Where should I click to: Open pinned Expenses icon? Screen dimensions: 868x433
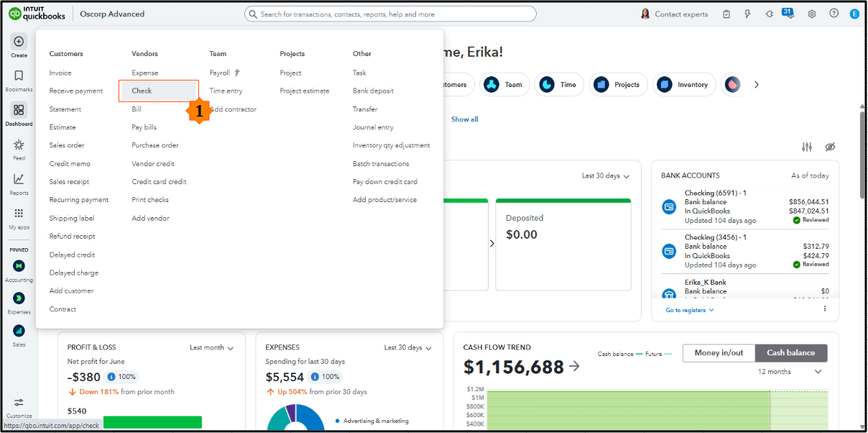pyautogui.click(x=19, y=298)
